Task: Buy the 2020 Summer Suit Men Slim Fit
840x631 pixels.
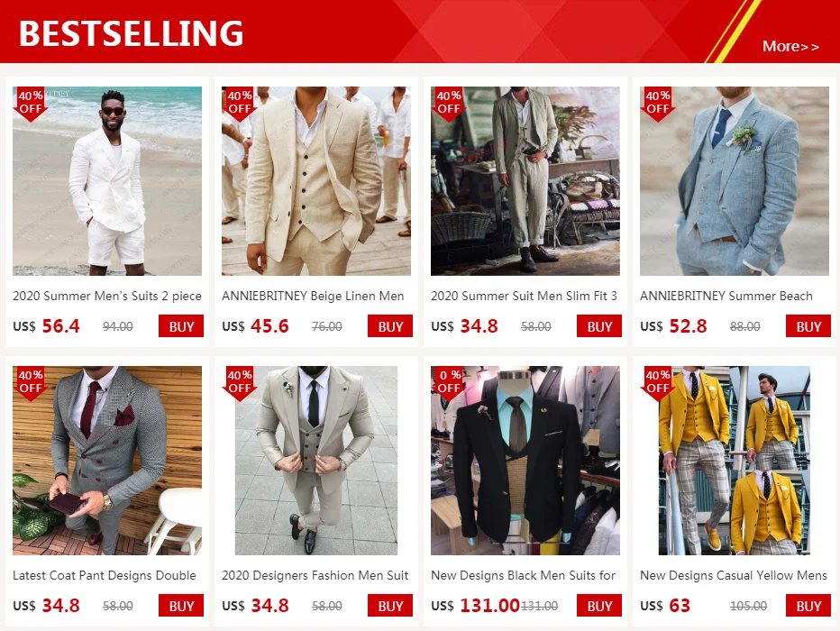Action: pos(599,326)
